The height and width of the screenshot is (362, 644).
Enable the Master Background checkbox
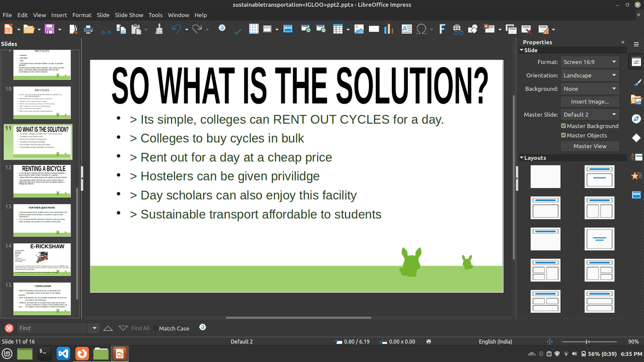[563, 126]
